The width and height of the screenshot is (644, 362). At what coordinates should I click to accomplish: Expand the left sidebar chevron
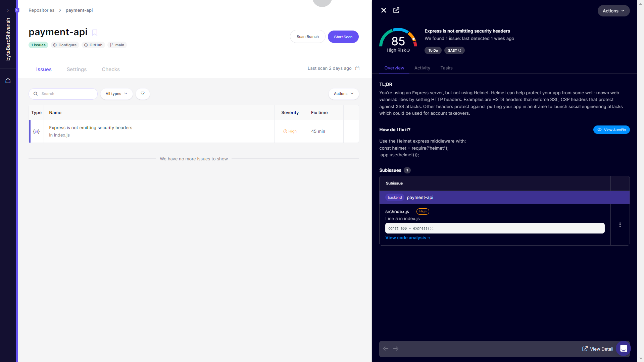[x=8, y=10]
